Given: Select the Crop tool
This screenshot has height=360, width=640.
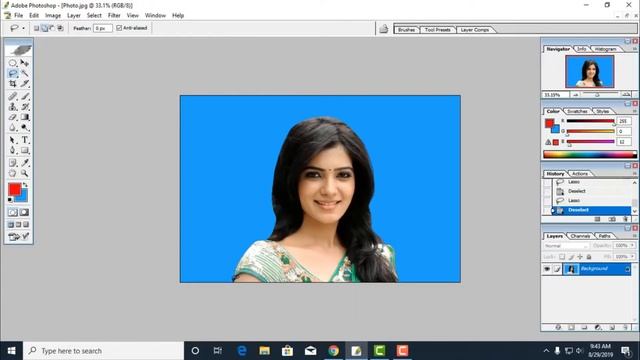Looking at the screenshot, I should pyautogui.click(x=13, y=84).
